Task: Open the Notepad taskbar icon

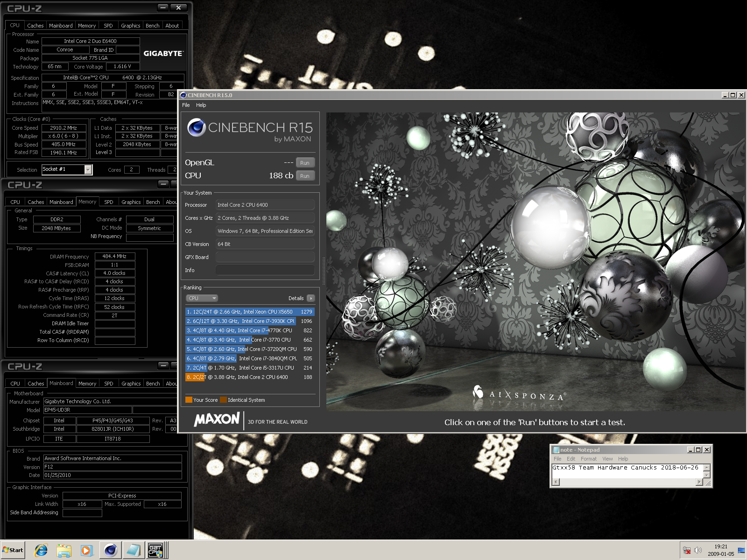Action: (133, 550)
